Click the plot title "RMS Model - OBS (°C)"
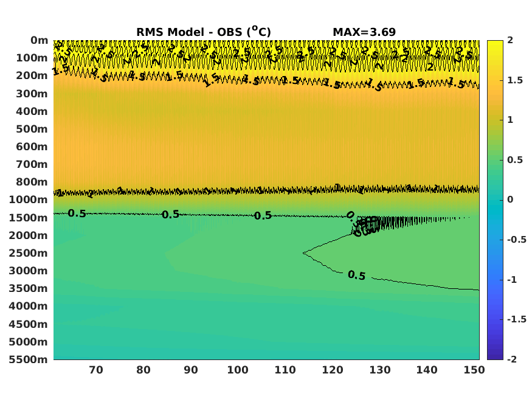The width and height of the screenshot is (532, 399). 204,32
